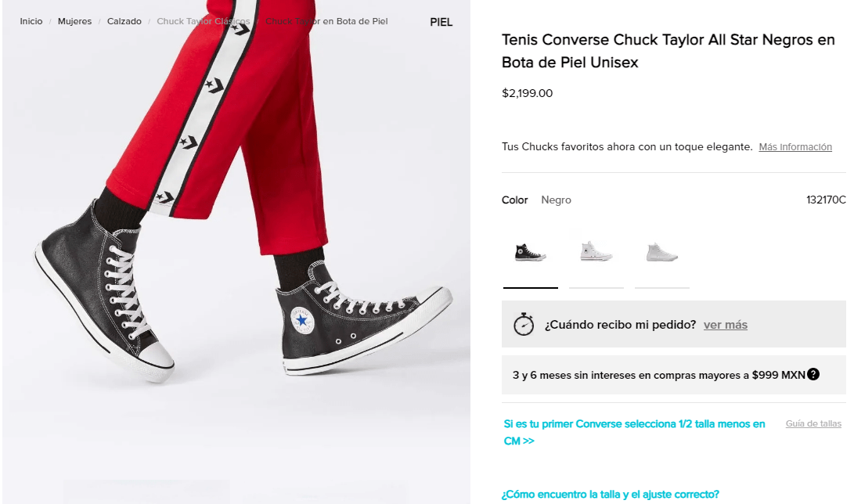
Task: Click the $2,199.00 price
Action: (x=527, y=93)
